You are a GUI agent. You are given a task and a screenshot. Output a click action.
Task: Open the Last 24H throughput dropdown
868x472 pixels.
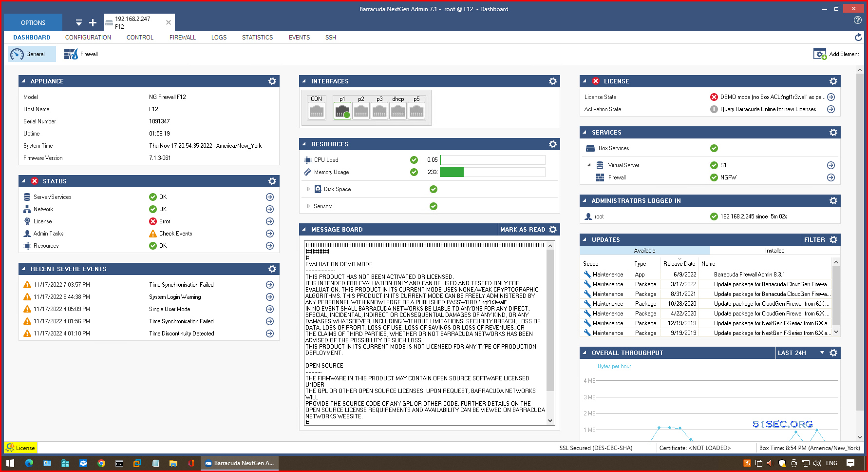click(822, 353)
